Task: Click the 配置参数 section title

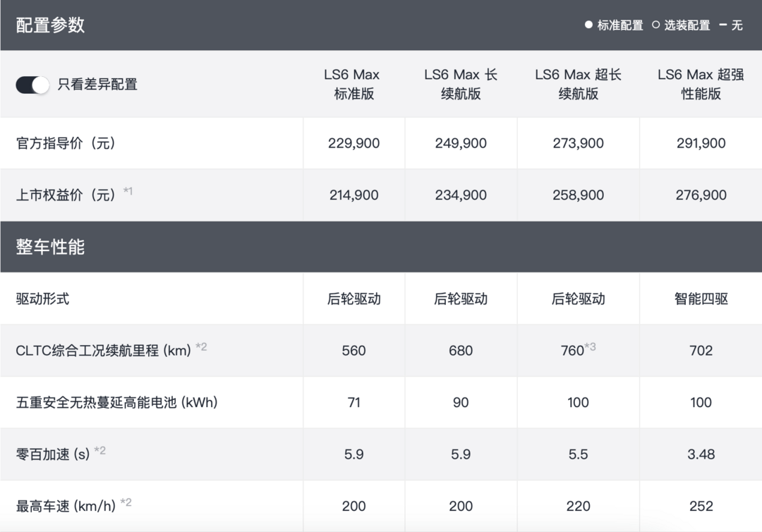Action: pyautogui.click(x=50, y=25)
